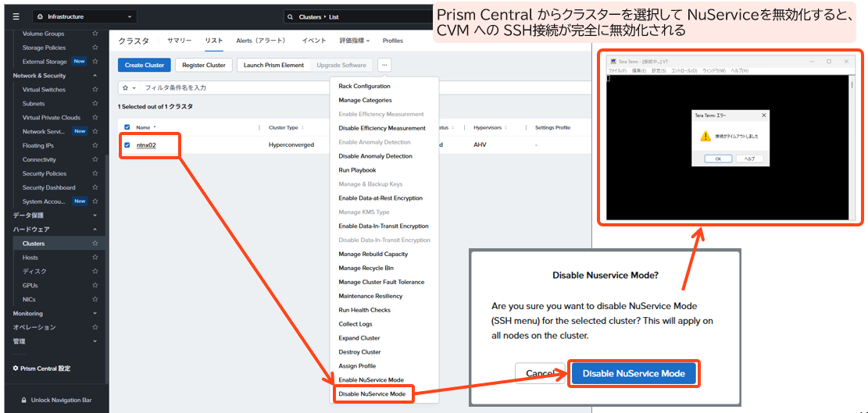
Task: Open Tera Term 設定(S) menu
Action: (658, 71)
